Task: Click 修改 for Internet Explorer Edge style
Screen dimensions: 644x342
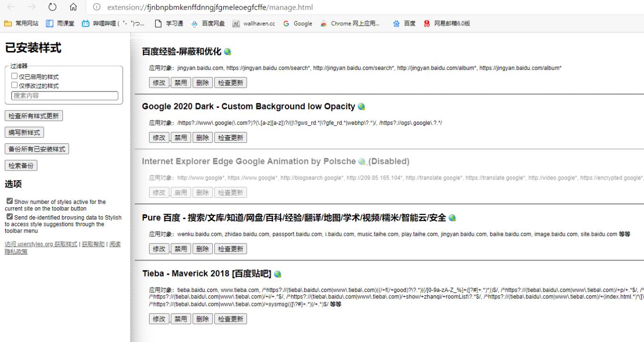Action: [x=159, y=192]
